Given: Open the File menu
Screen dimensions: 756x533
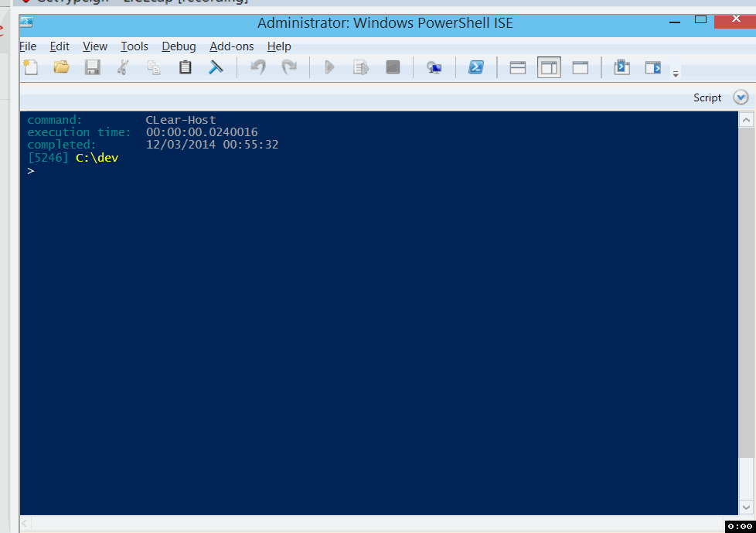Looking at the screenshot, I should pos(28,46).
